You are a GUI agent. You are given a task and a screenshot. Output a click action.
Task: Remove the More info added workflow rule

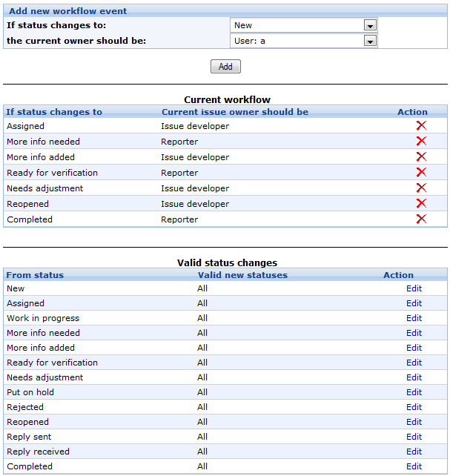[421, 156]
